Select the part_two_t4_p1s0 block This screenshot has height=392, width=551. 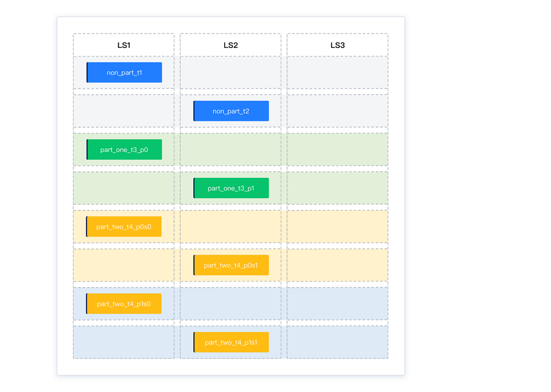(124, 304)
